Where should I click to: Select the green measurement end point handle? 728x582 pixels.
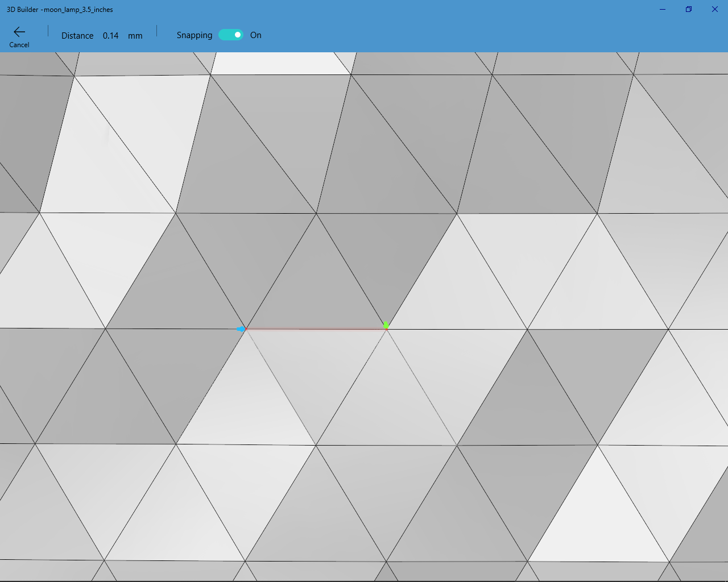click(386, 325)
